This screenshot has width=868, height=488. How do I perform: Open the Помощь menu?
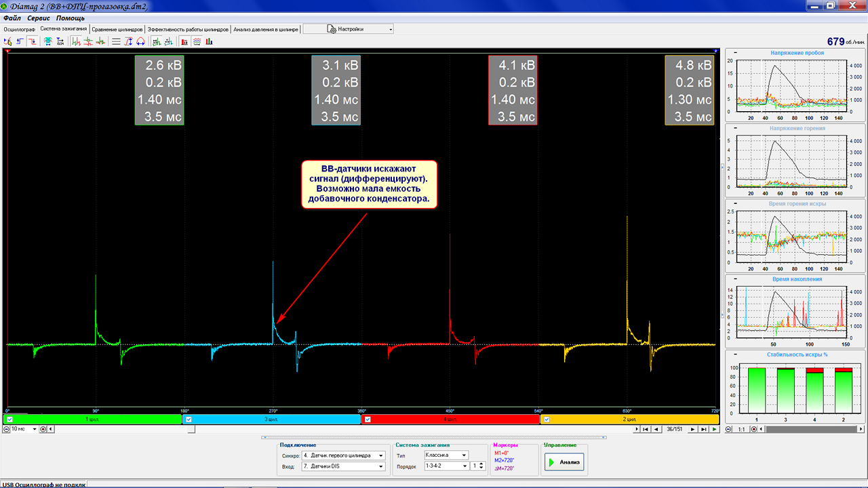point(71,18)
